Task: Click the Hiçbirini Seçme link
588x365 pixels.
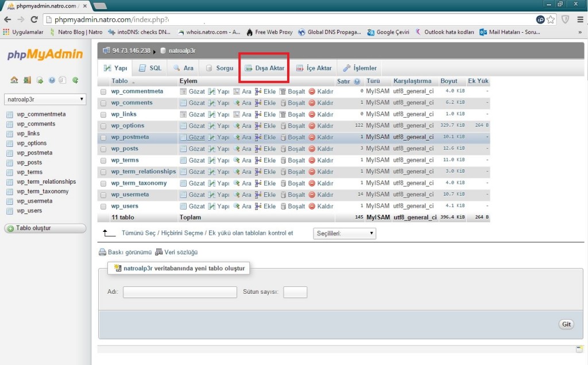Action: tap(182, 233)
